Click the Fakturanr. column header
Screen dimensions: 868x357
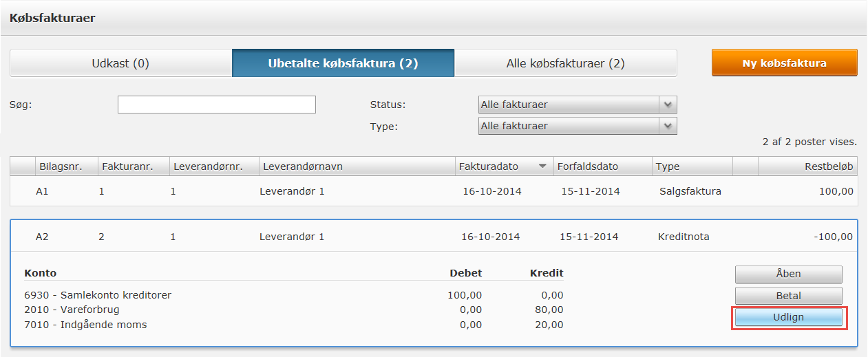tap(127, 166)
